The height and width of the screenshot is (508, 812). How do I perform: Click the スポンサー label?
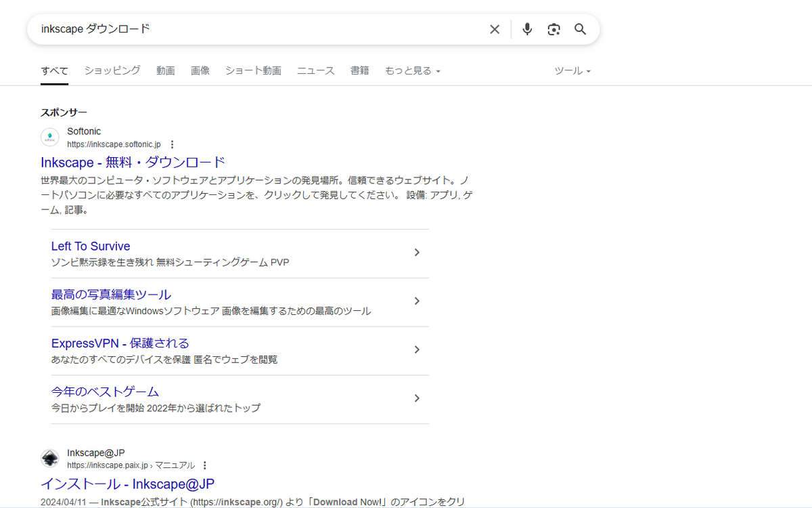point(64,112)
